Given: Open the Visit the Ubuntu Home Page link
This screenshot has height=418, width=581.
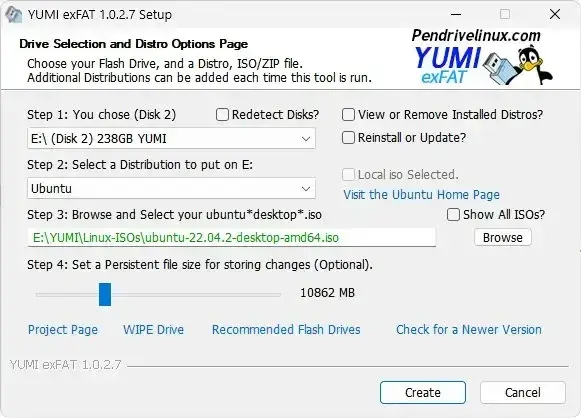Looking at the screenshot, I should click(x=421, y=195).
